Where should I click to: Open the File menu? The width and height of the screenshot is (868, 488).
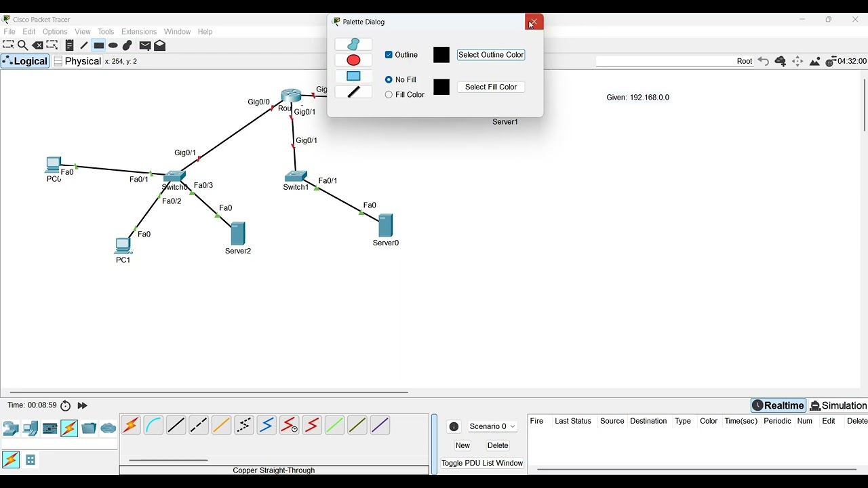9,32
